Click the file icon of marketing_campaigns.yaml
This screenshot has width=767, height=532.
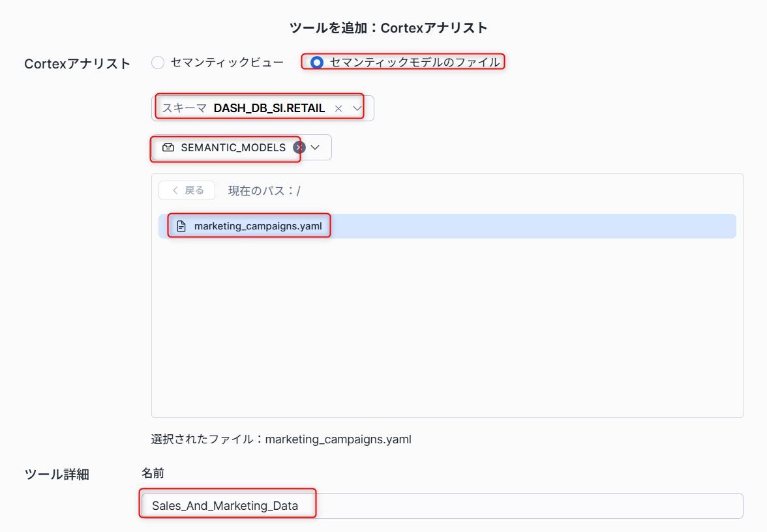pyautogui.click(x=182, y=226)
